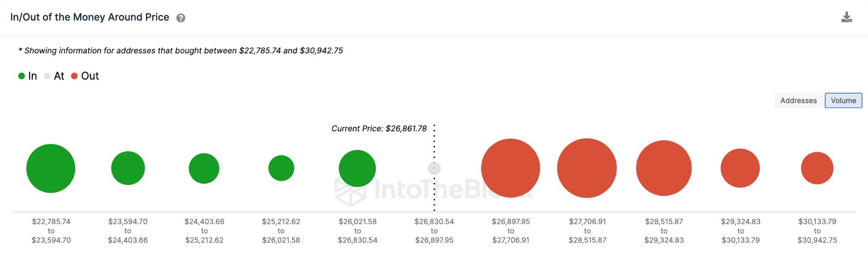Viewport: 868px width, 266px height.
Task: Select the Volume tab
Action: [843, 100]
